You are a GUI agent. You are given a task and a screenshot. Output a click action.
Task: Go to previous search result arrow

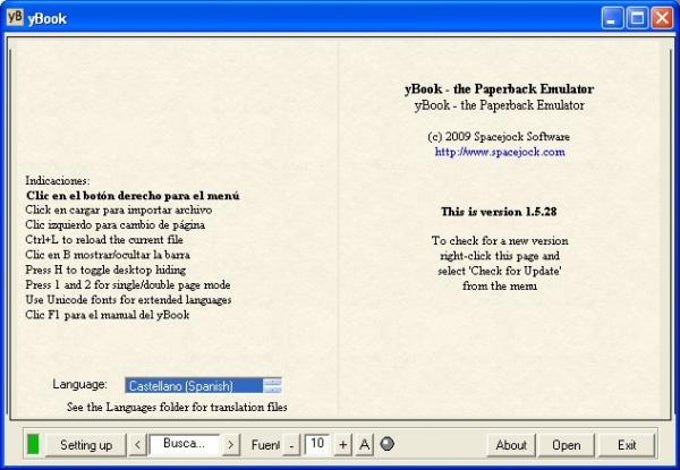[x=137, y=445]
